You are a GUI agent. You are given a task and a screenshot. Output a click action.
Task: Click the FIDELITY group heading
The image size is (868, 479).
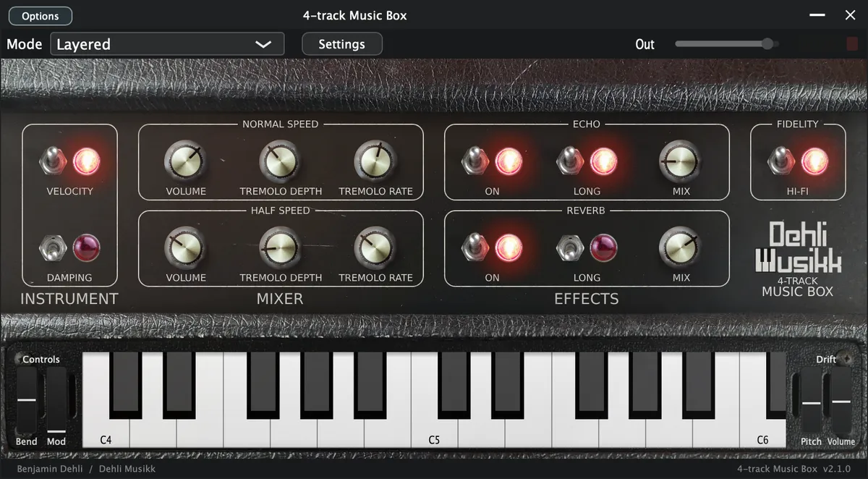[798, 124]
